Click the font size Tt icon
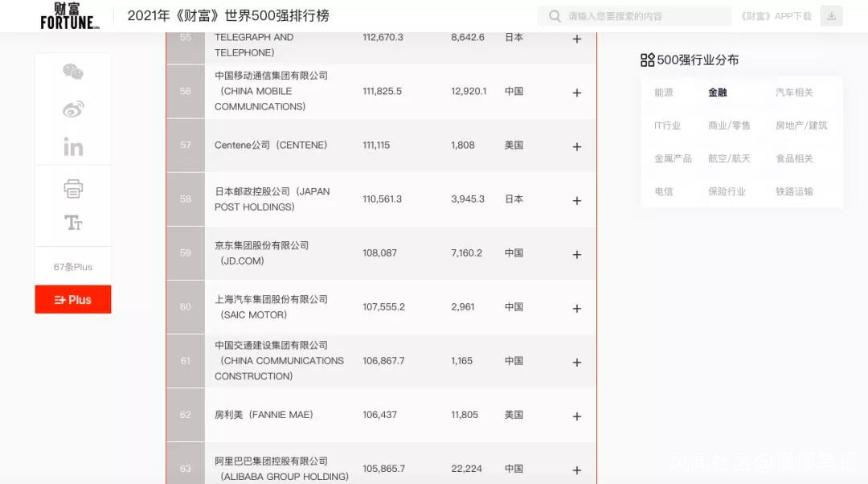Viewport: 868px width, 484px height. (x=73, y=223)
